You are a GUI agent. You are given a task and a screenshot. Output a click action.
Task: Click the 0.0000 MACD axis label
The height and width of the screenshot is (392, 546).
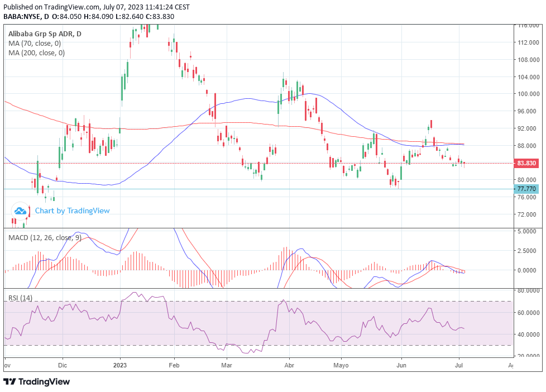(x=527, y=270)
